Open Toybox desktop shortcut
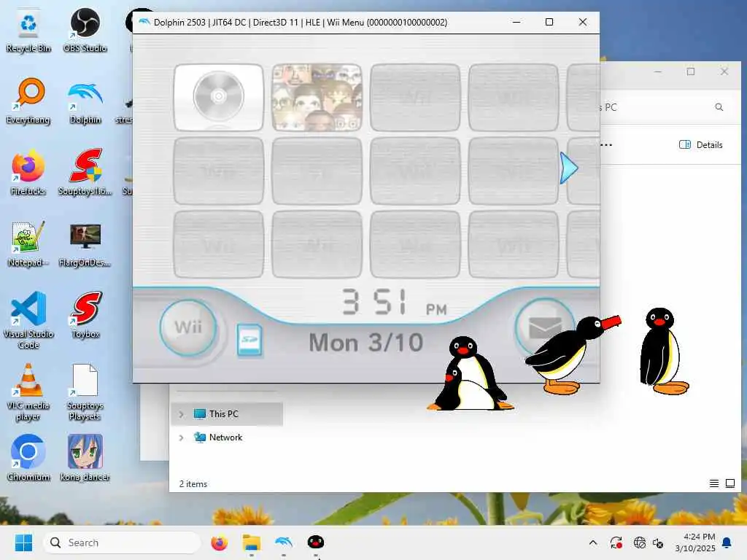 click(85, 316)
